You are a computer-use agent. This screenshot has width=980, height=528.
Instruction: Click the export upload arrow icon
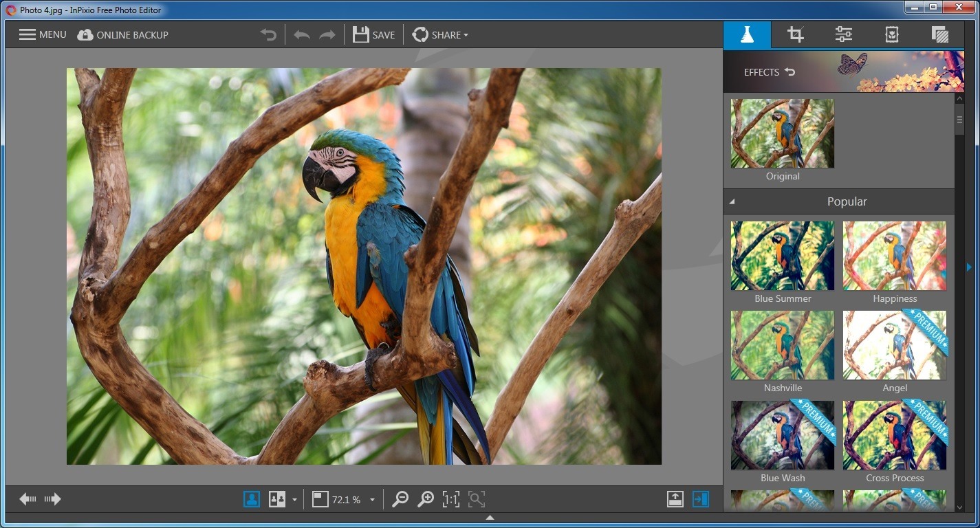tap(675, 499)
